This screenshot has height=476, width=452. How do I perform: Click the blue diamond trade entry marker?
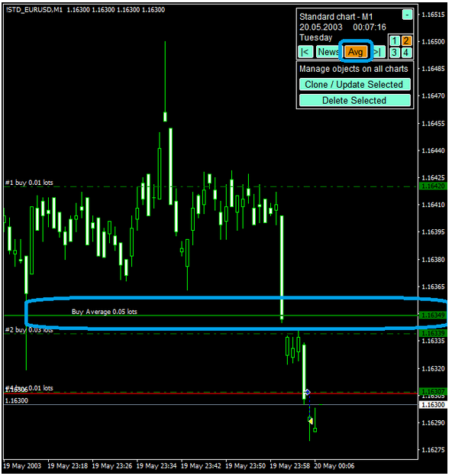pos(308,392)
